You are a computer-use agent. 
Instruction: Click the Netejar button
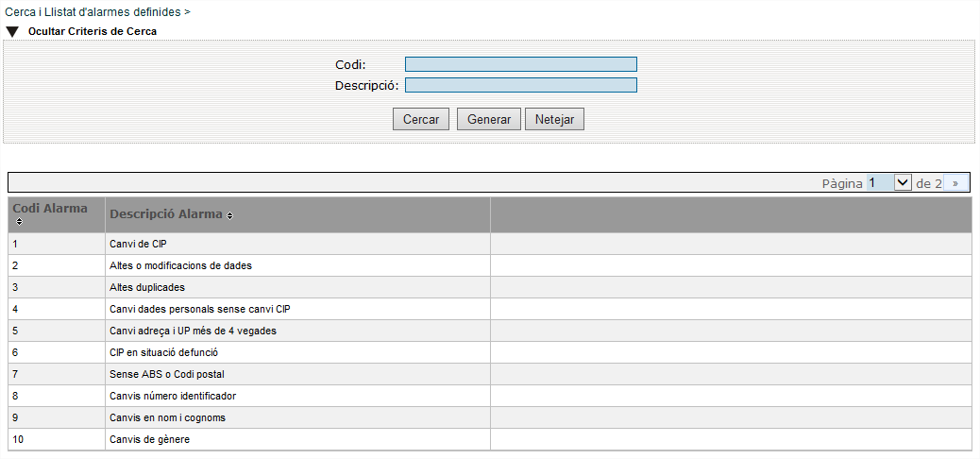pyautogui.click(x=554, y=119)
